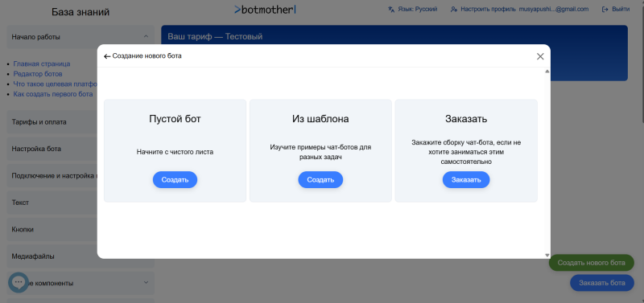This screenshot has width=644, height=303.
Task: Click the Заказать button in the card
Action: (466, 179)
